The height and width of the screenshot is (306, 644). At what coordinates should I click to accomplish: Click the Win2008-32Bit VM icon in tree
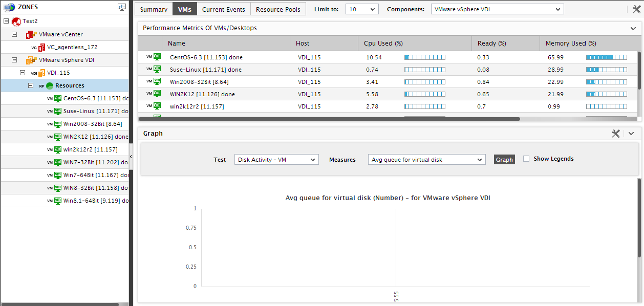coord(58,124)
